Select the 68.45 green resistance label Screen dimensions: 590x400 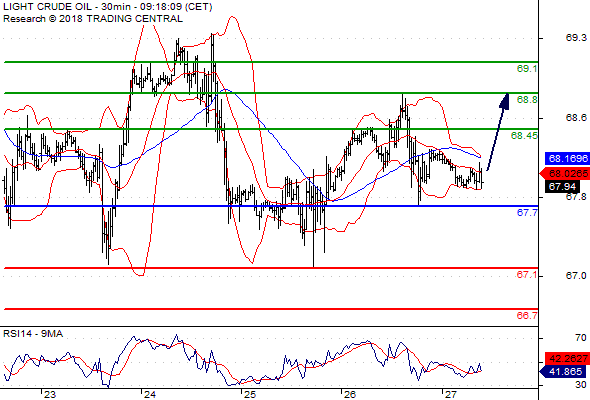pos(524,135)
